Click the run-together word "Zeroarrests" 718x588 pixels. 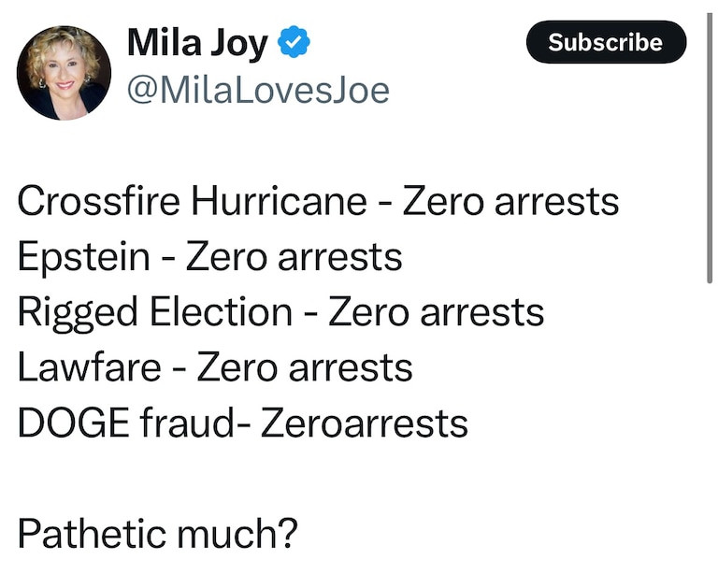coord(364,423)
